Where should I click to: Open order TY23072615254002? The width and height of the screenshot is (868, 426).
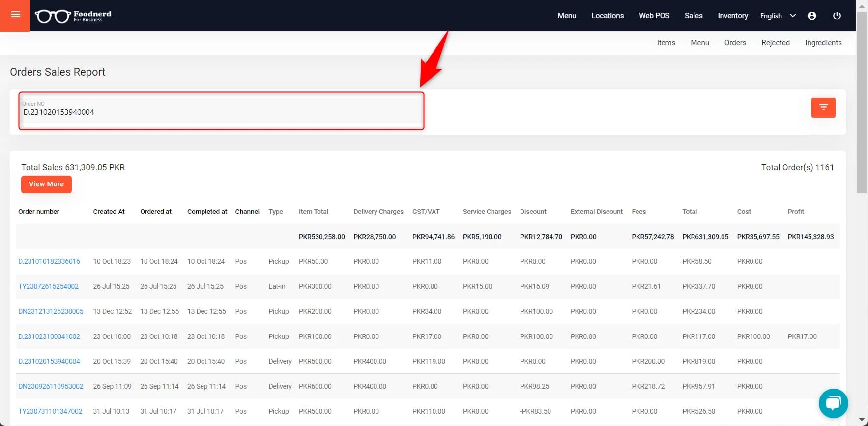pyautogui.click(x=48, y=286)
